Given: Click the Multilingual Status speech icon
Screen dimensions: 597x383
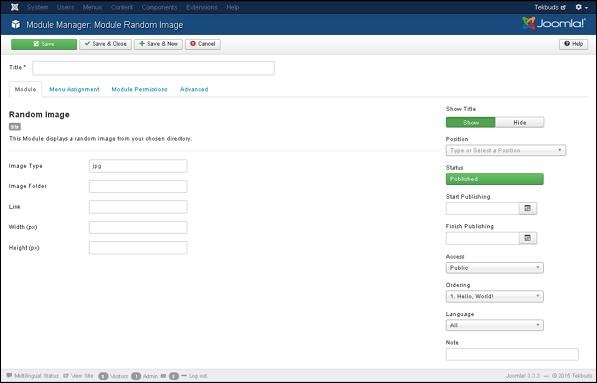Looking at the screenshot, I should [10, 376].
